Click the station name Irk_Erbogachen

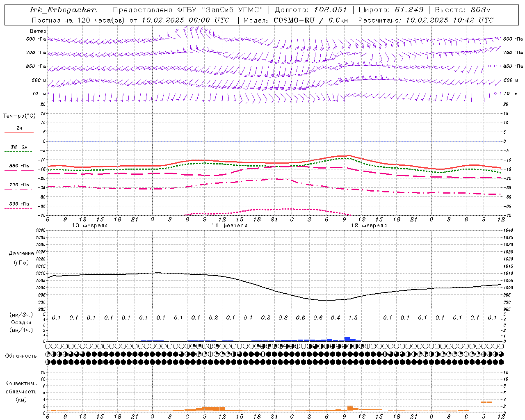tap(63, 10)
